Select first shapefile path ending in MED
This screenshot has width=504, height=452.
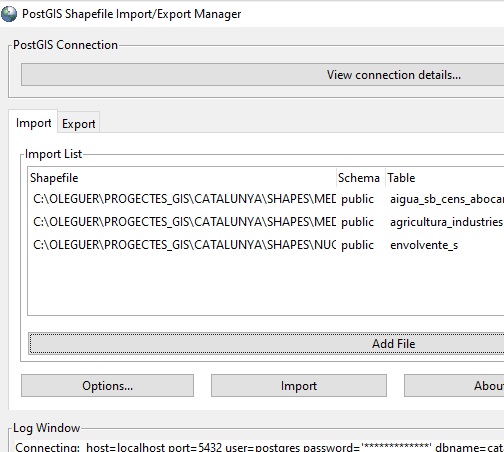184,199
